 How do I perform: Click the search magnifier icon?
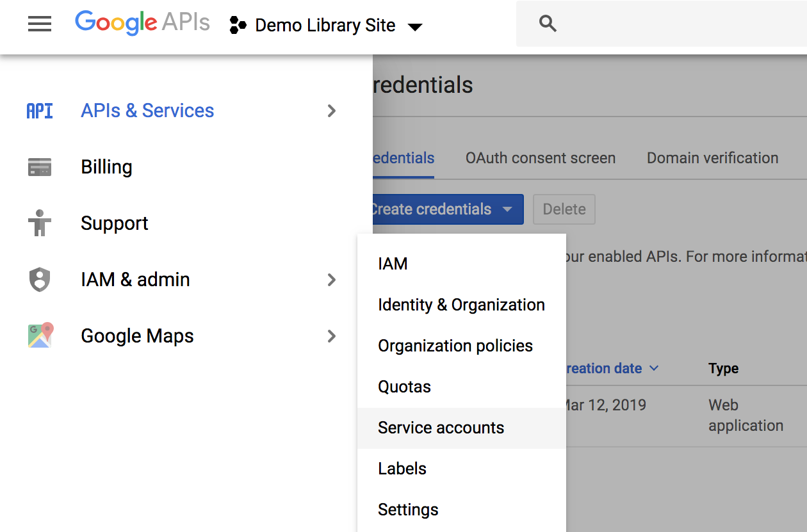548,24
